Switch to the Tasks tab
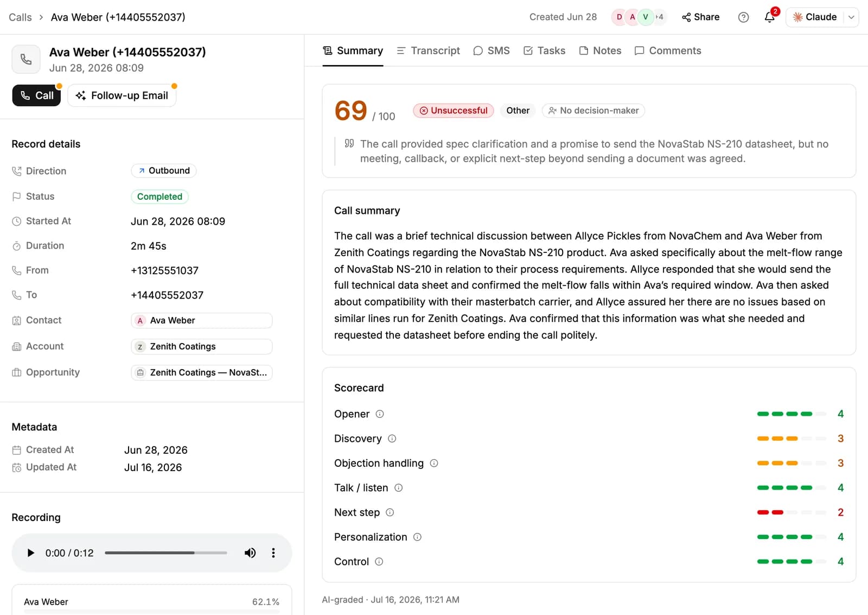This screenshot has height=615, width=868. (545, 51)
